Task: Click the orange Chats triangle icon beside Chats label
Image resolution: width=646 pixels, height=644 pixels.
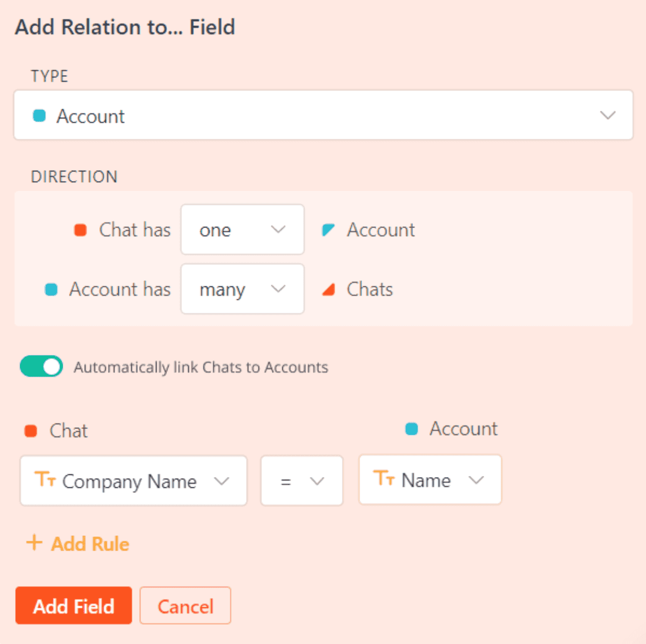Action: (x=328, y=289)
